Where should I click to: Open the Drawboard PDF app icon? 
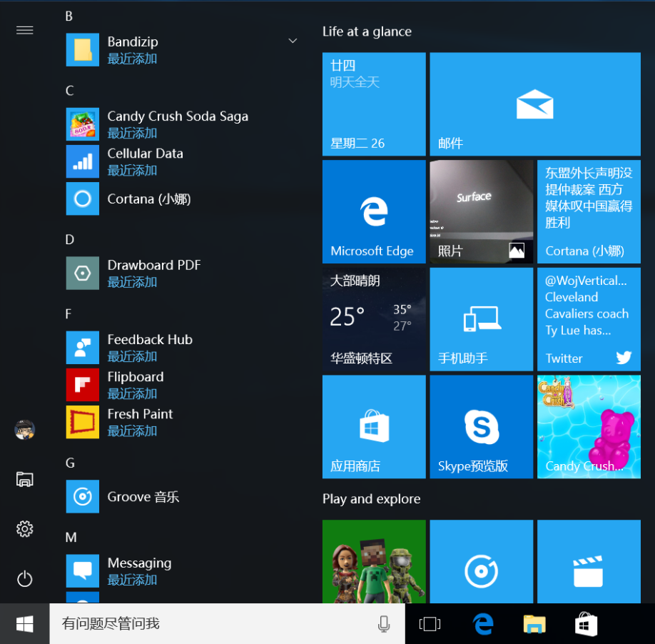82,273
